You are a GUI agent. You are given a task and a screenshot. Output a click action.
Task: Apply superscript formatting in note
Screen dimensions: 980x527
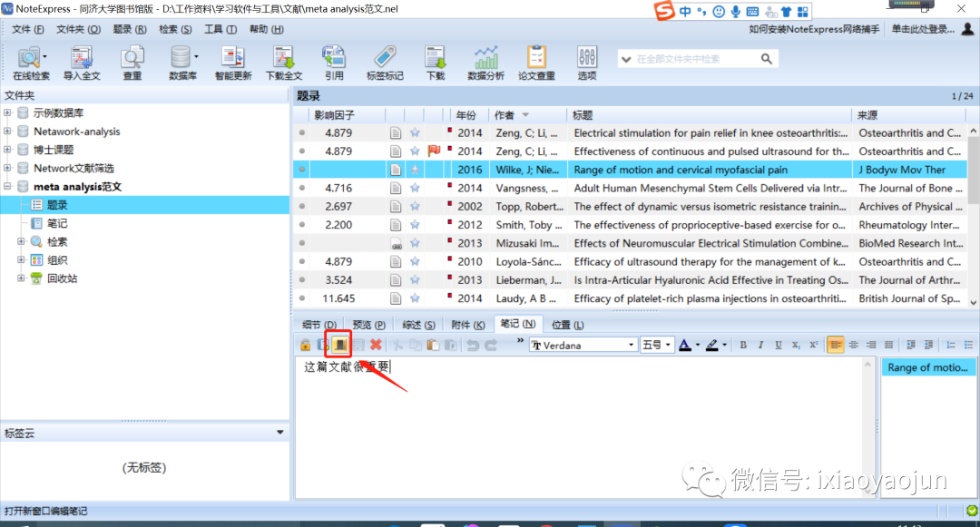[813, 345]
